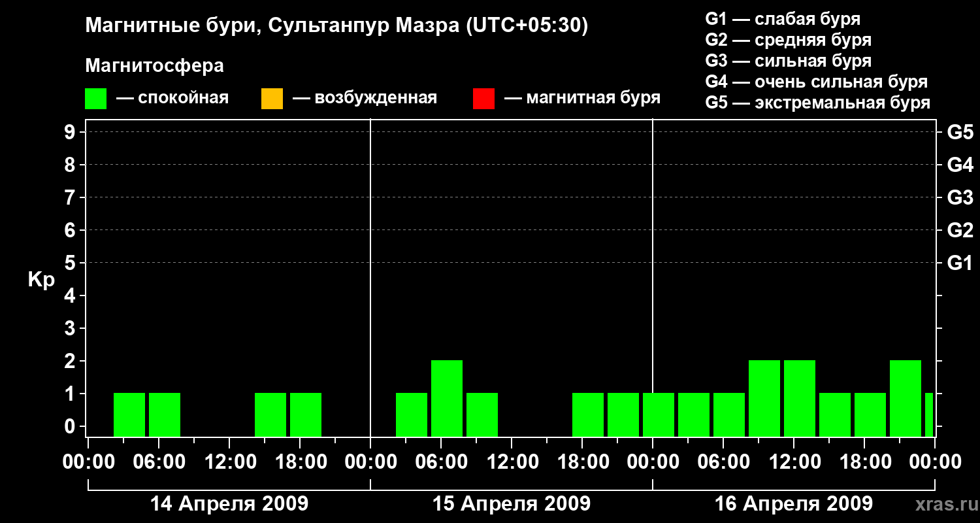The width and height of the screenshot is (980, 523).
Task: Click the 00:00 label between 15 and 16 Апреля
Action: 653,462
